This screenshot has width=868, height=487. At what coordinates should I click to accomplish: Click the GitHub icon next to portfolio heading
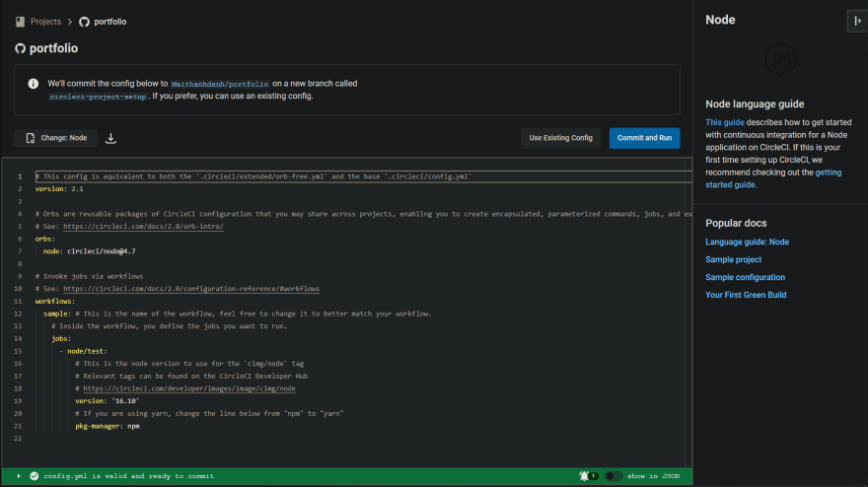point(21,48)
